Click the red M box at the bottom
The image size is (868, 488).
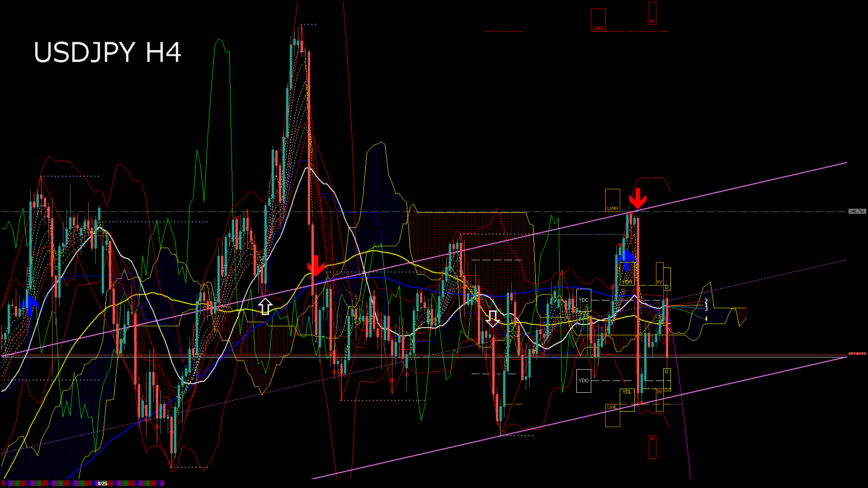click(x=652, y=447)
